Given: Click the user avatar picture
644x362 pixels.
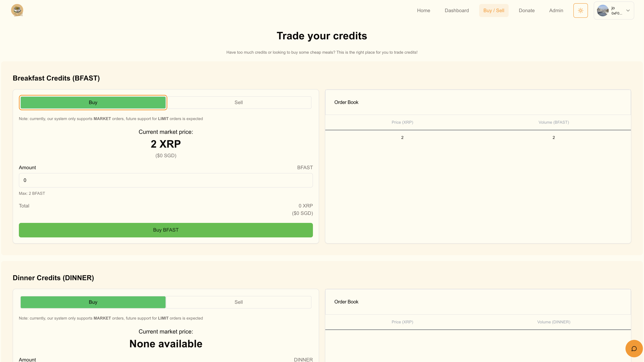Looking at the screenshot, I should (x=602, y=11).
